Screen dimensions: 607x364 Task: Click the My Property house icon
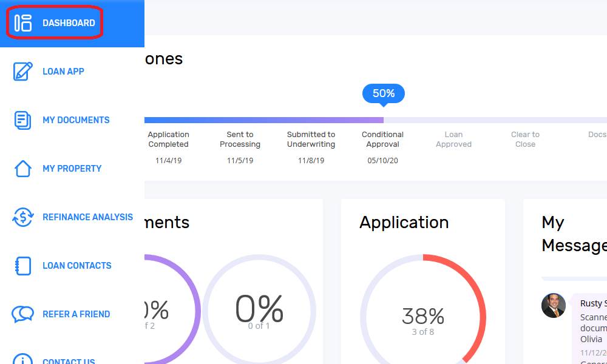point(23,169)
